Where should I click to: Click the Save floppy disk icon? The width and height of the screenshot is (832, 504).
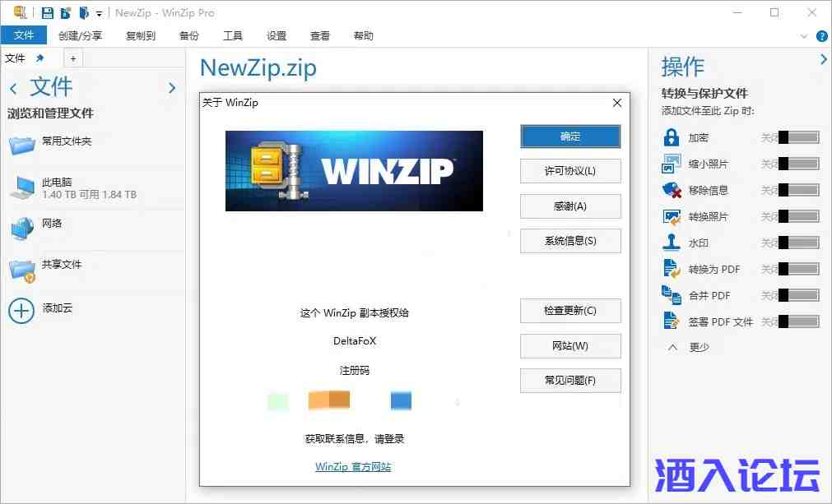pyautogui.click(x=47, y=12)
